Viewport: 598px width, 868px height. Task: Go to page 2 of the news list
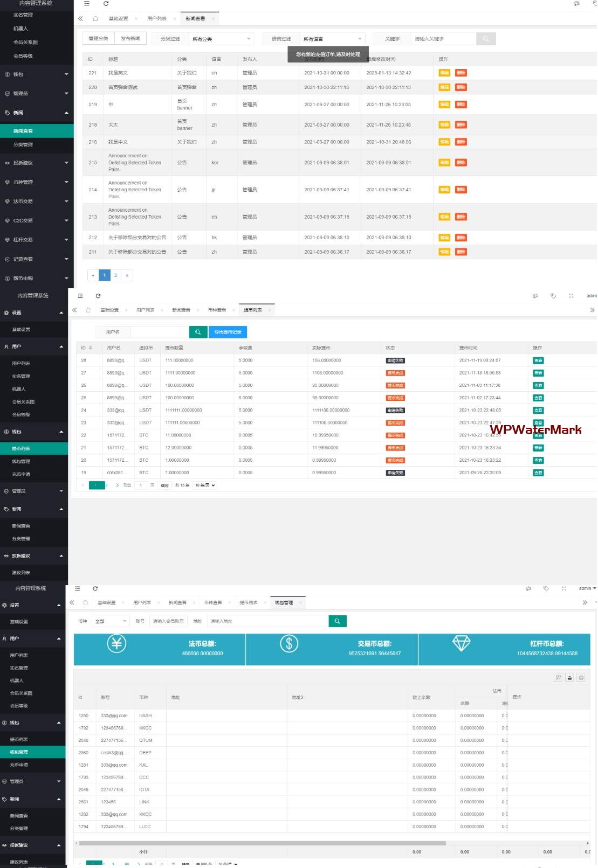[115, 275]
